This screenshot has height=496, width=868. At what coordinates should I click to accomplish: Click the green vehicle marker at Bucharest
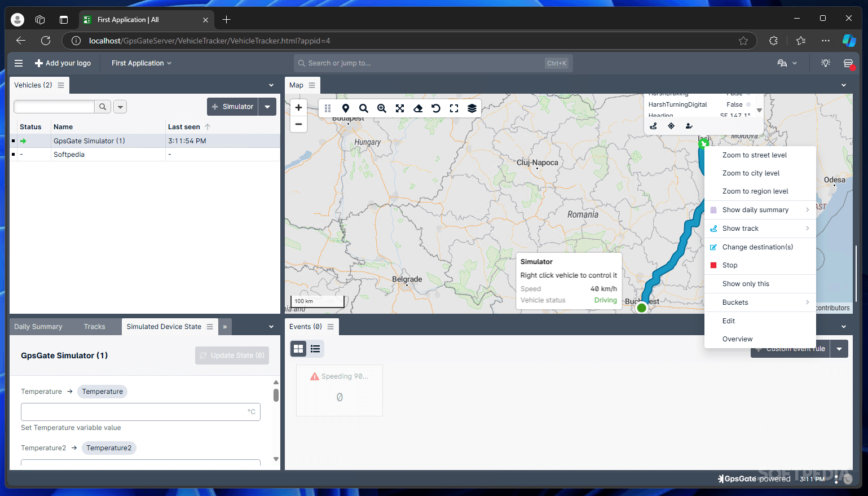pyautogui.click(x=641, y=308)
